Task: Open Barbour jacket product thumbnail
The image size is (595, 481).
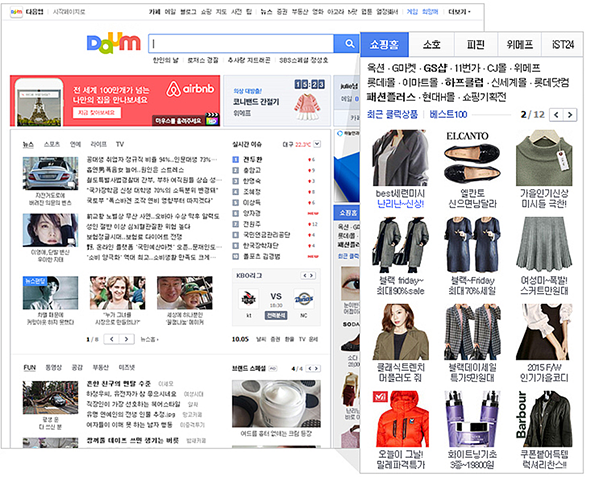Action: pyautogui.click(x=544, y=419)
